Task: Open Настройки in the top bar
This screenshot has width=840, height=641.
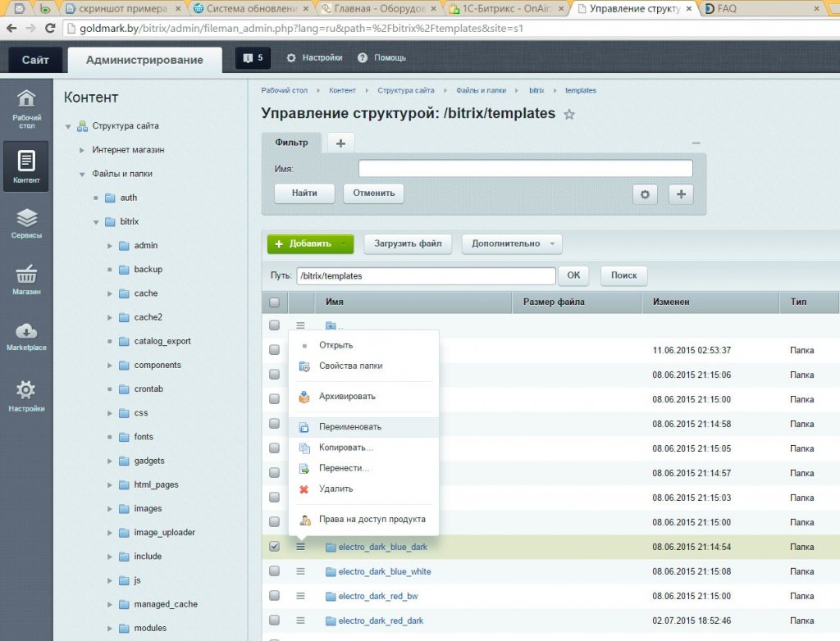Action: tap(314, 58)
